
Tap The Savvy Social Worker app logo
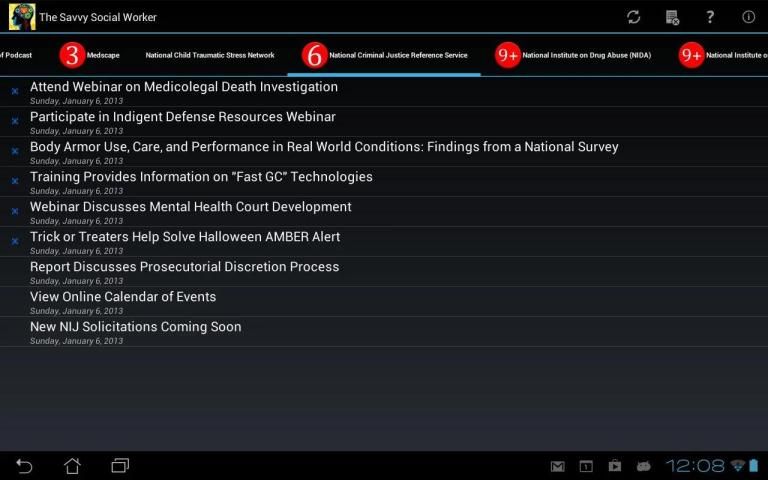coord(22,17)
